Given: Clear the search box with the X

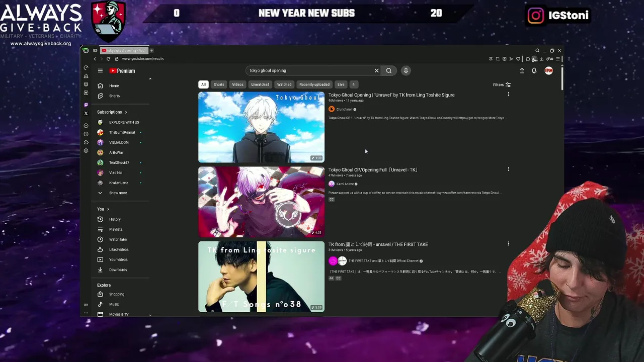Looking at the screenshot, I should [376, 70].
